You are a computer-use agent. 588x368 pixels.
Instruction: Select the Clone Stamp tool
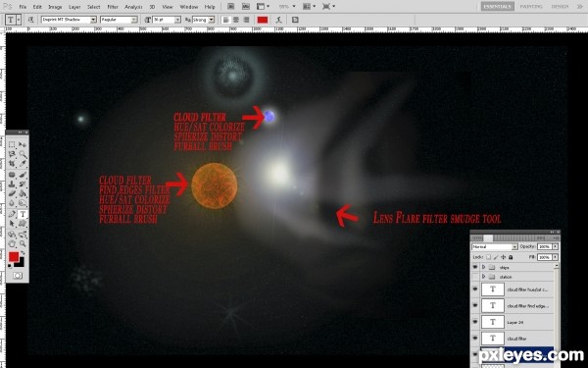pos(12,184)
